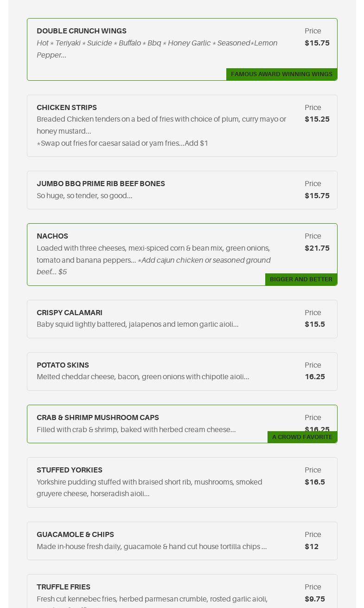This screenshot has height=608, width=364.
Task: Click the $21.75 Nachos price
Action: click(317, 248)
